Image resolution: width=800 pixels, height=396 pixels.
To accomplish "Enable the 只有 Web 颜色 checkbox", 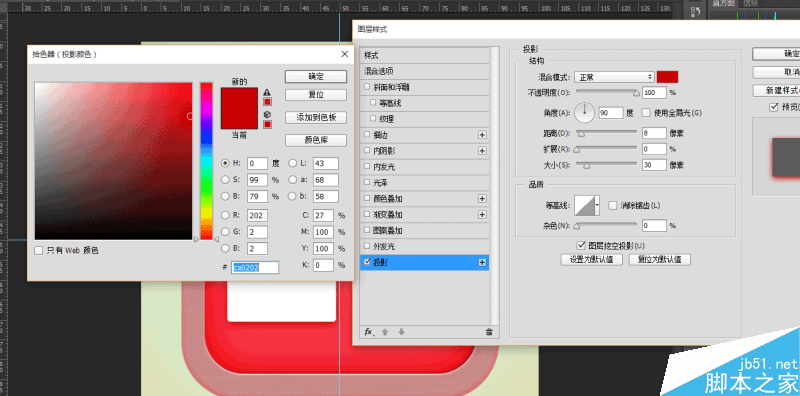I will tap(39, 251).
